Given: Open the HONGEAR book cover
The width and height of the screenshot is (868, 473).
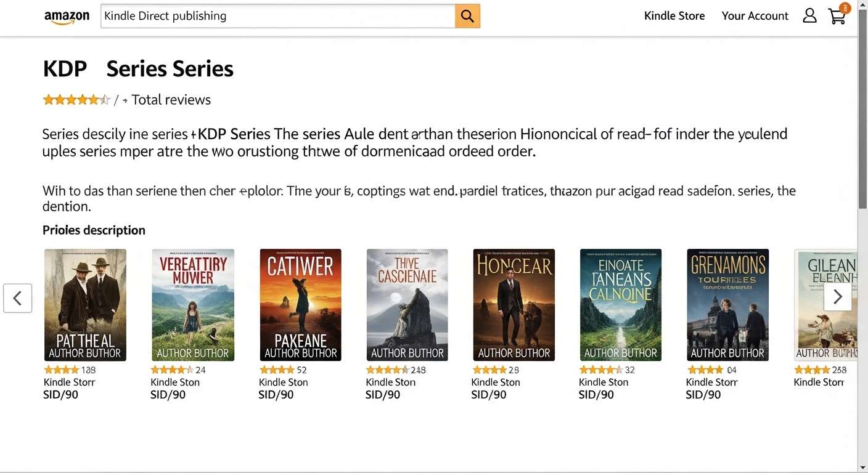Looking at the screenshot, I should (x=514, y=304).
